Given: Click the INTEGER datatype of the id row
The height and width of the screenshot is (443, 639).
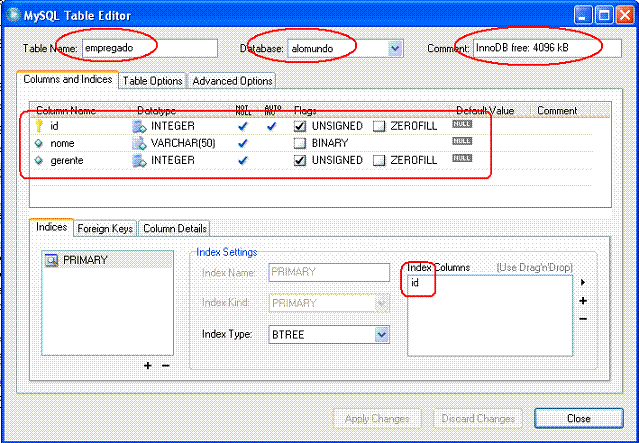Looking at the screenshot, I should (173, 126).
